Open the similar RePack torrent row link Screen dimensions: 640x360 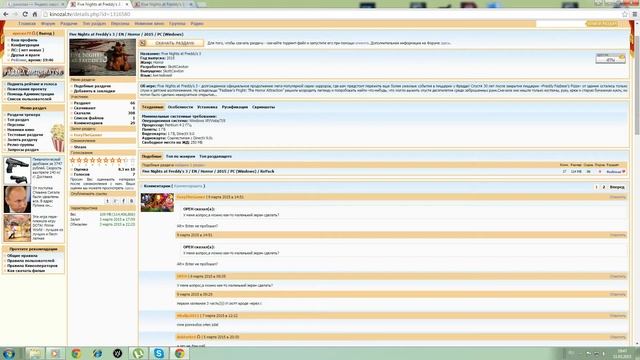click(x=208, y=171)
